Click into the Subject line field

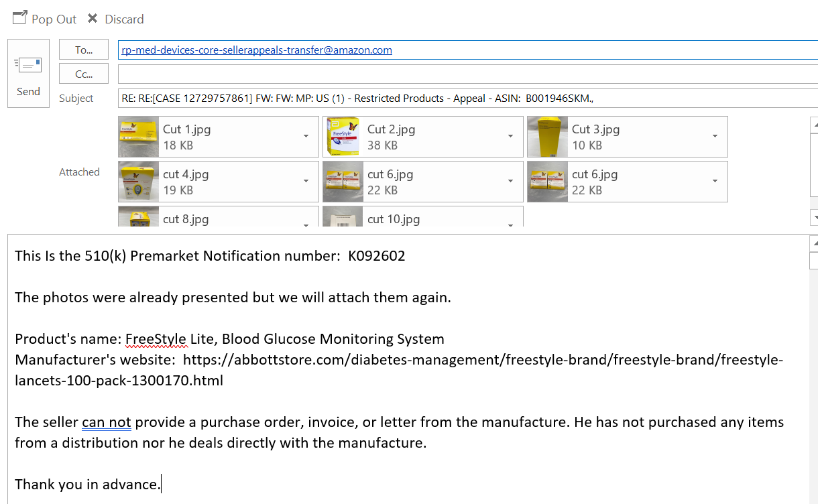click(468, 98)
